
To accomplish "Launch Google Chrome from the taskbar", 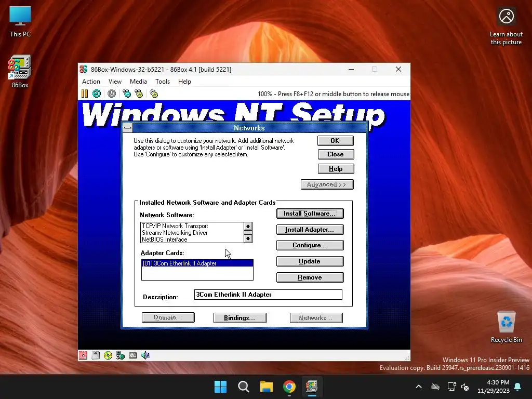I will point(289,387).
